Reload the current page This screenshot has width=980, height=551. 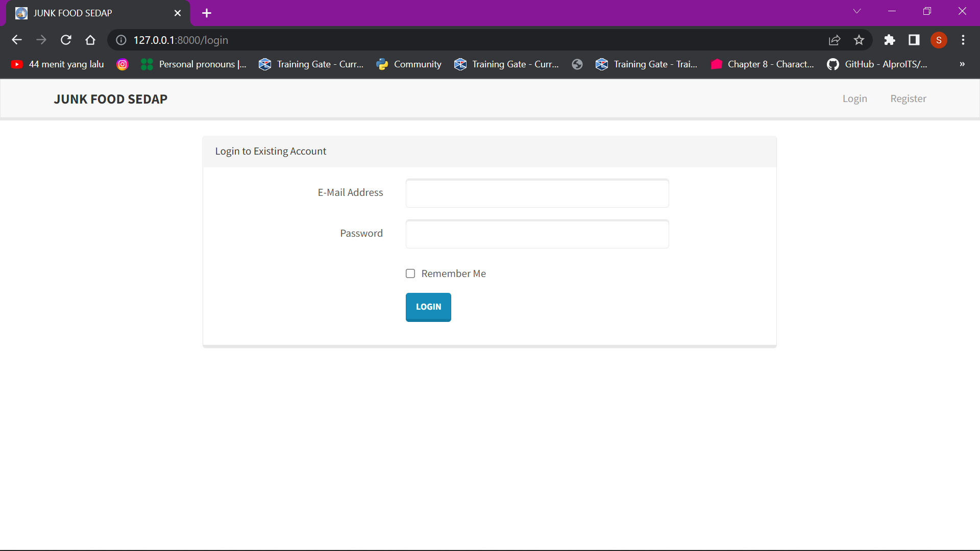[66, 40]
